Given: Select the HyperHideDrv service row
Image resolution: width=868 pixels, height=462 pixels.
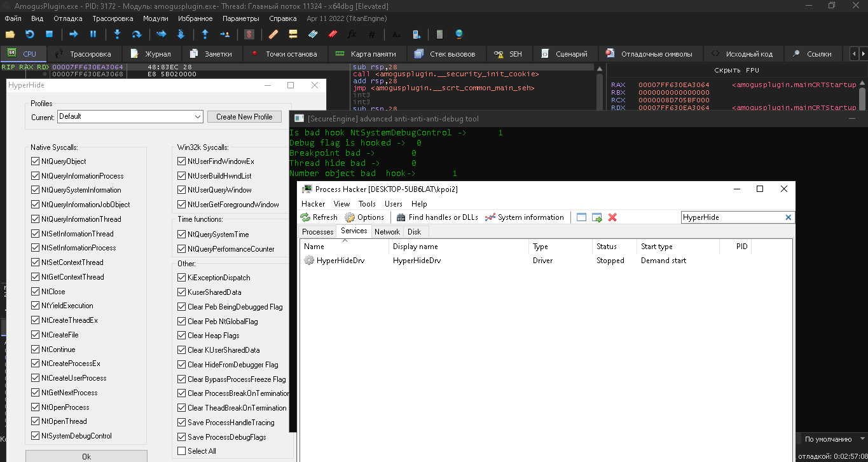Looking at the screenshot, I should coord(546,261).
